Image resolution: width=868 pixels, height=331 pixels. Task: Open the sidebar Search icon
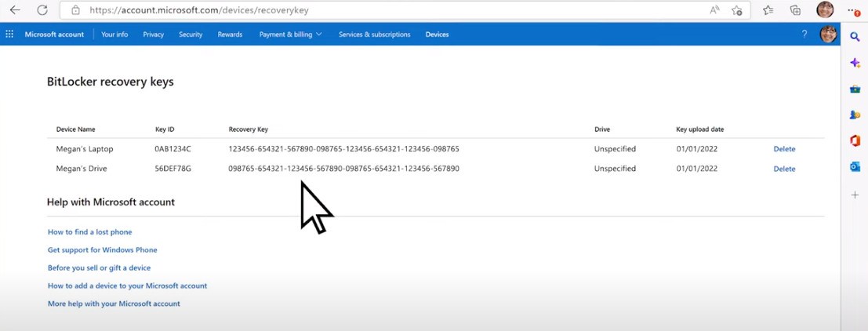(x=855, y=37)
